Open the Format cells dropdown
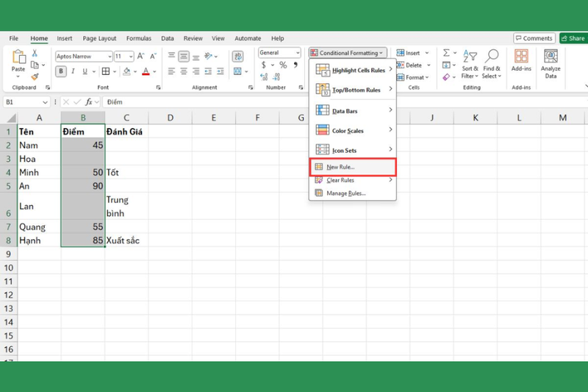The image size is (588, 392). click(x=412, y=77)
